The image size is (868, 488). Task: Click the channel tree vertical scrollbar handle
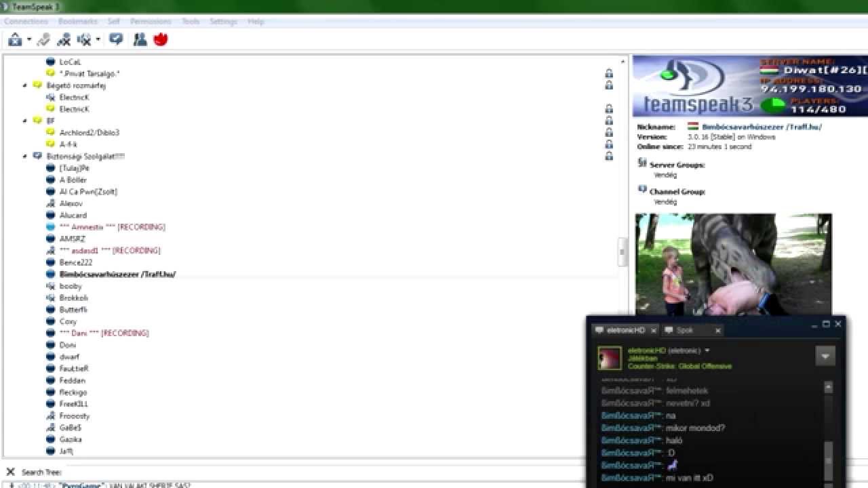[x=622, y=251]
